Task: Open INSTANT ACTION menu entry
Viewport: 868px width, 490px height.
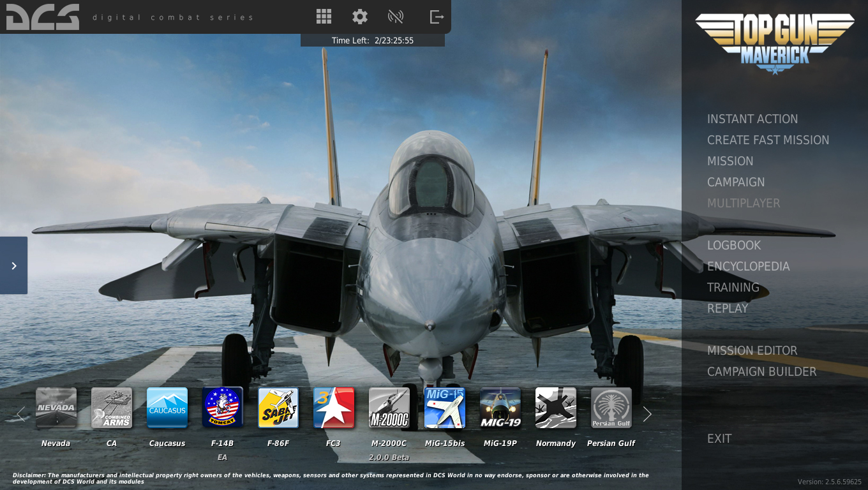Action: tap(752, 119)
